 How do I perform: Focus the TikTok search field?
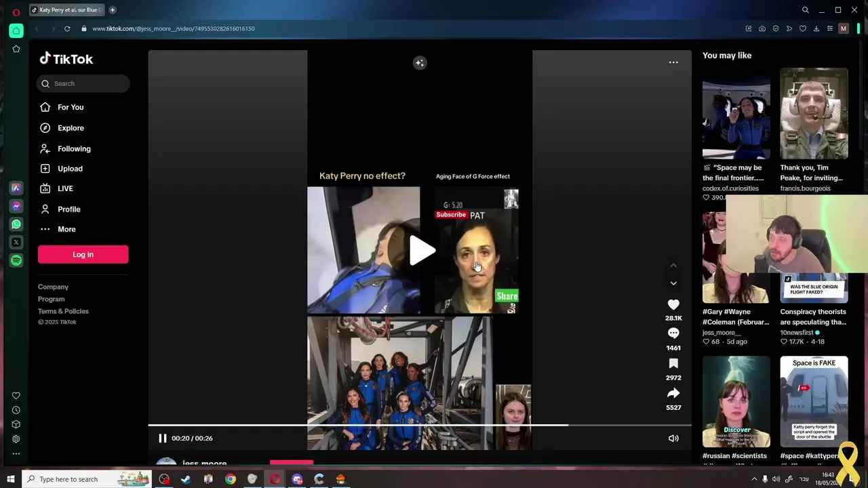tap(83, 83)
